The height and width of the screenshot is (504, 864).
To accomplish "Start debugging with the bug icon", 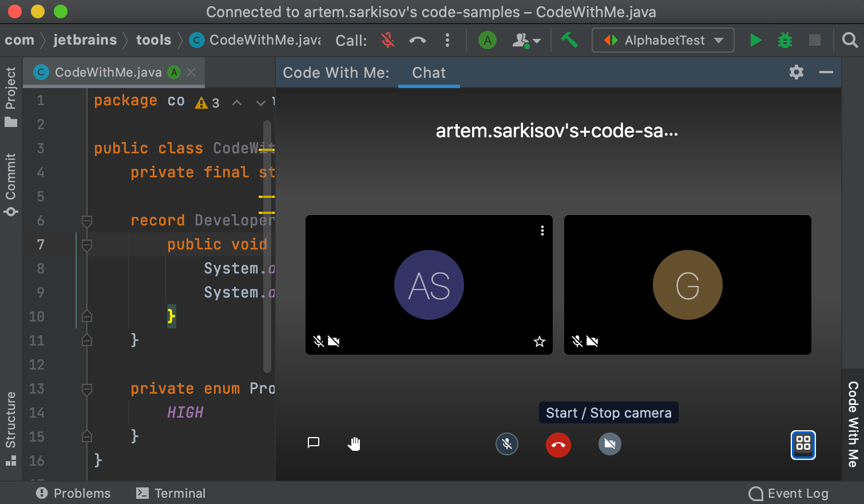I will tap(785, 40).
